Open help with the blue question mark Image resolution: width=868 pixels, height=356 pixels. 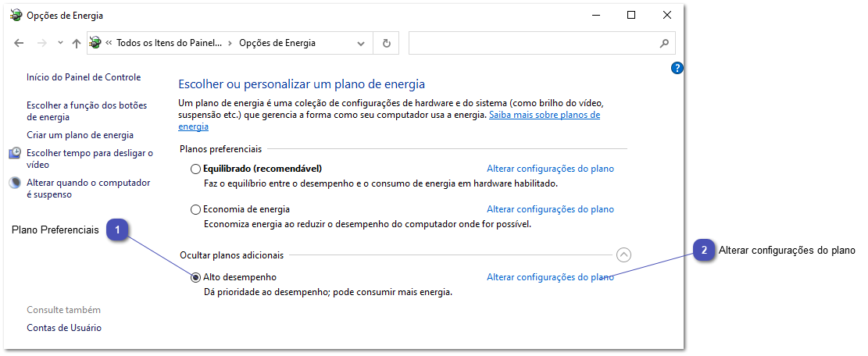[677, 68]
